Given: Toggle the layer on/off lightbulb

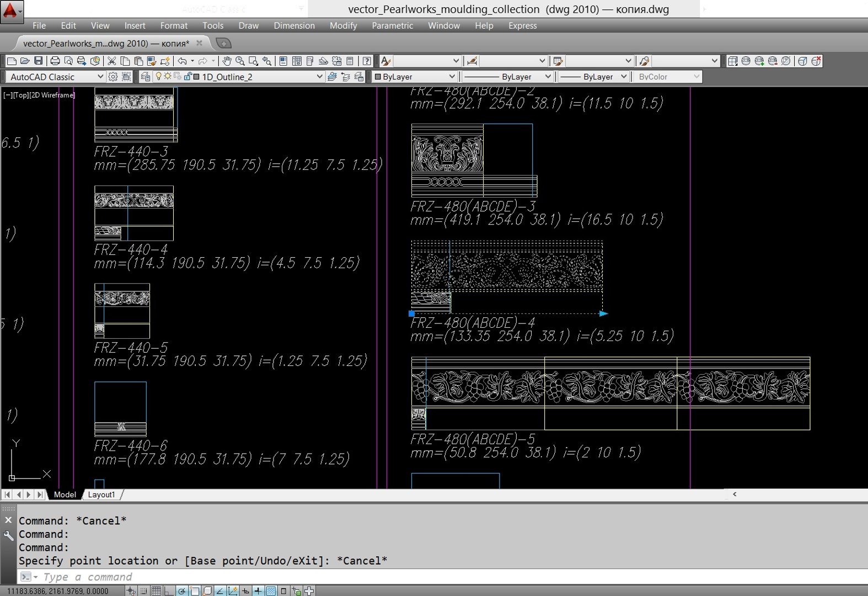Looking at the screenshot, I should coord(158,76).
